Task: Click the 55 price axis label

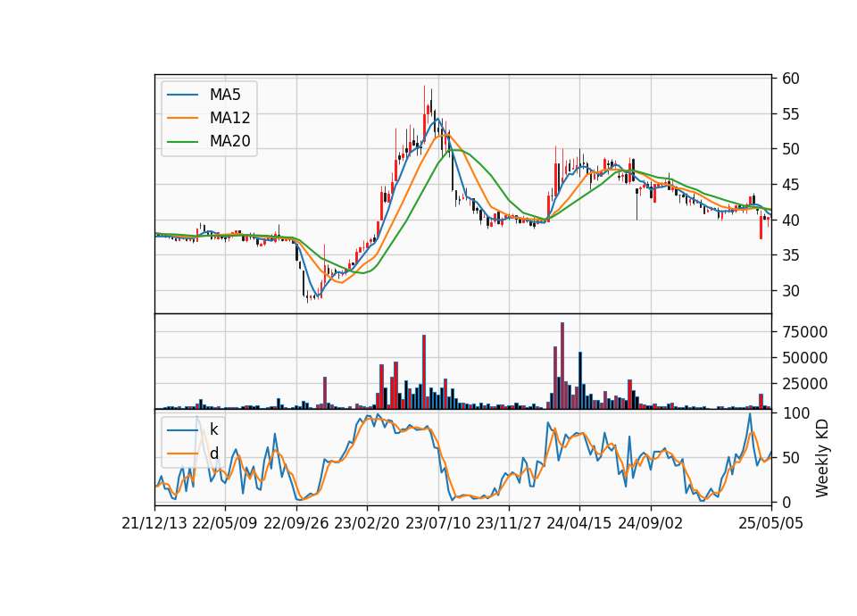Action: tap(791, 114)
